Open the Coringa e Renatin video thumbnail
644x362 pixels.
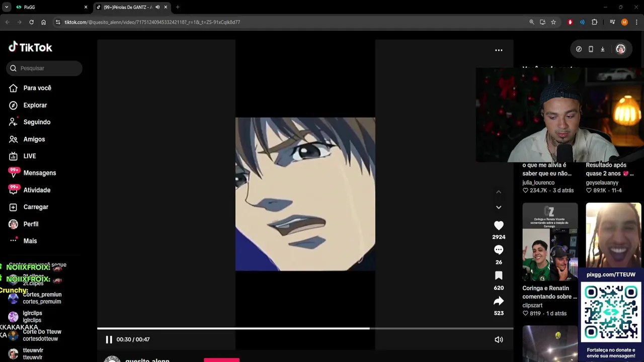[550, 242]
